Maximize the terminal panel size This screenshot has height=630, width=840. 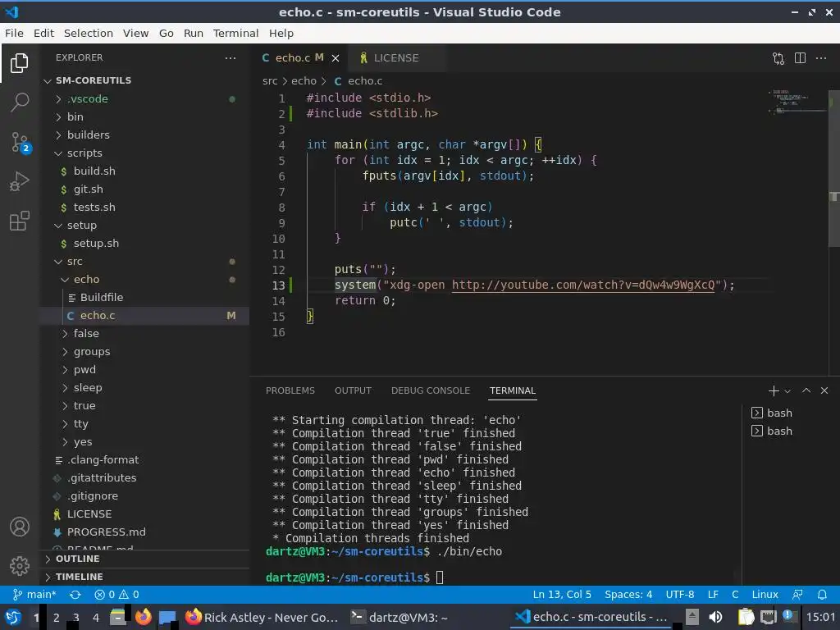(x=806, y=390)
